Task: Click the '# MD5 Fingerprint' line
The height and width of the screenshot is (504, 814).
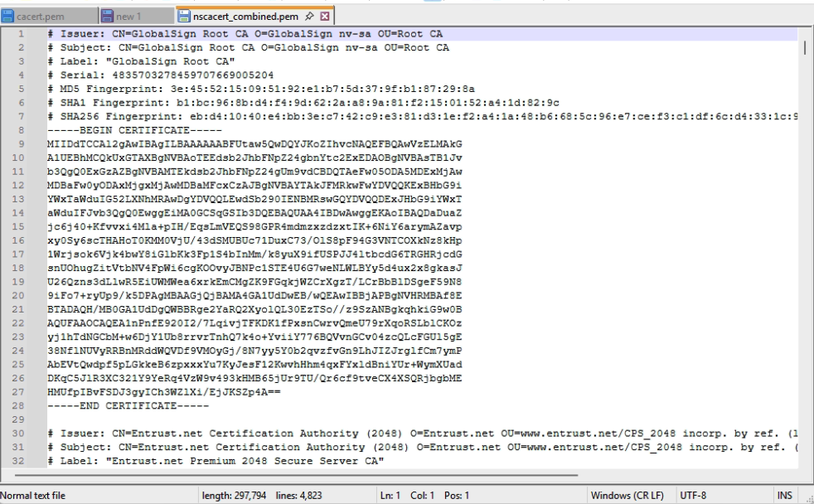Action: [261, 89]
